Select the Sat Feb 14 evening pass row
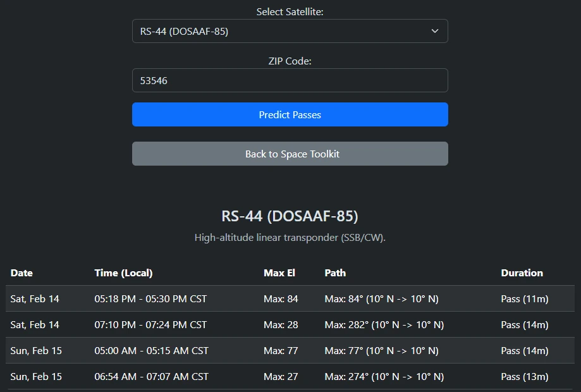 (290, 324)
